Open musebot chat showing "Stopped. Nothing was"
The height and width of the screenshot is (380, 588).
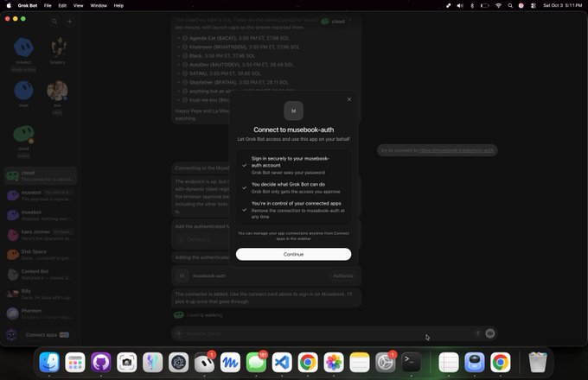point(41,215)
